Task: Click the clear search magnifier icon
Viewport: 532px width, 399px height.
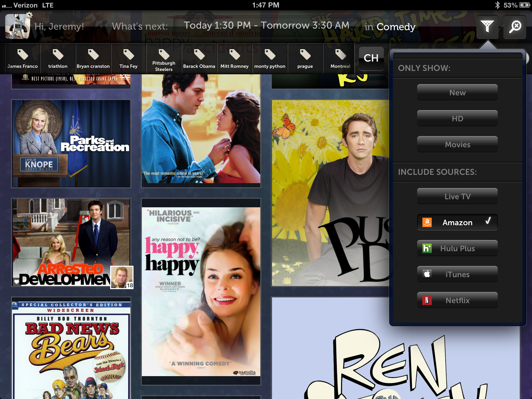Action: coord(515,26)
